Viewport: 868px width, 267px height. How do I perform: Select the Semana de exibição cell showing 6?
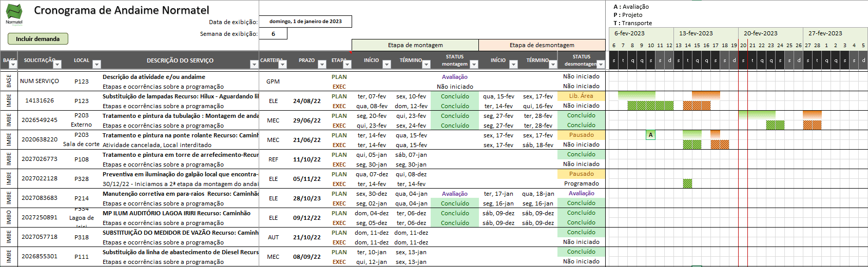pos(273,34)
